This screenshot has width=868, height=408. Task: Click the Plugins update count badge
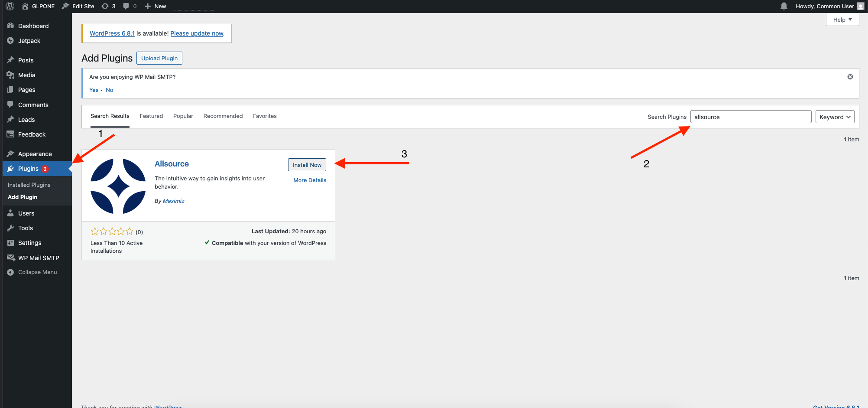pos(45,169)
